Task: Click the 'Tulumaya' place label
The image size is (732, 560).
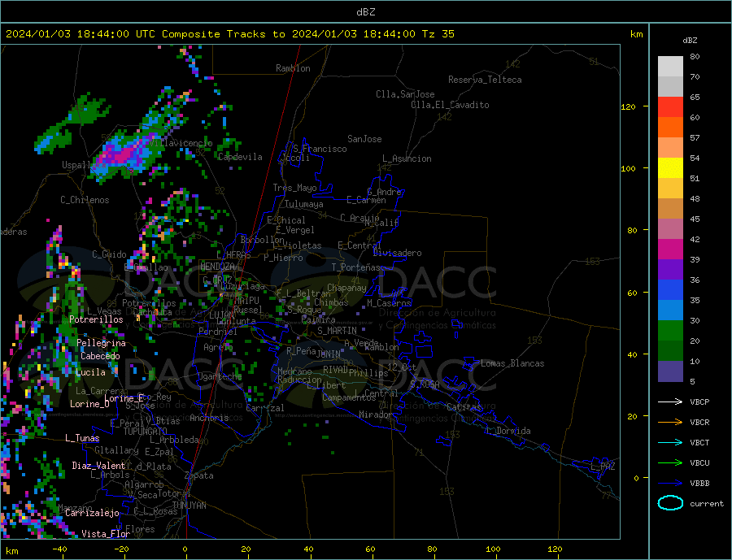Action: coord(303,204)
